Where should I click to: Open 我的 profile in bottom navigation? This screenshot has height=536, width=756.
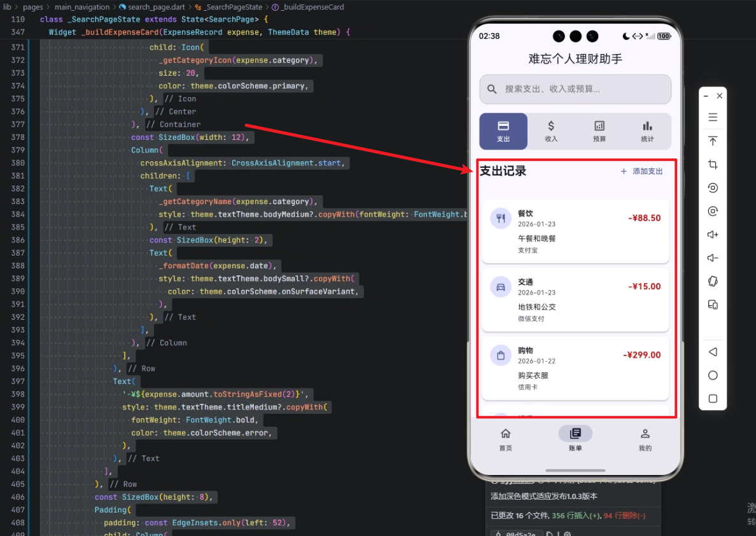pyautogui.click(x=645, y=440)
